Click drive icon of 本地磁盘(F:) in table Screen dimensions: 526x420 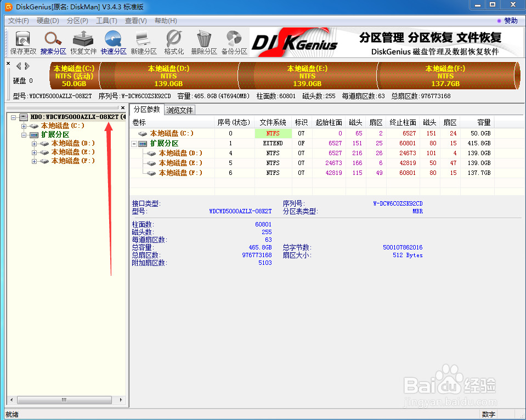point(151,173)
